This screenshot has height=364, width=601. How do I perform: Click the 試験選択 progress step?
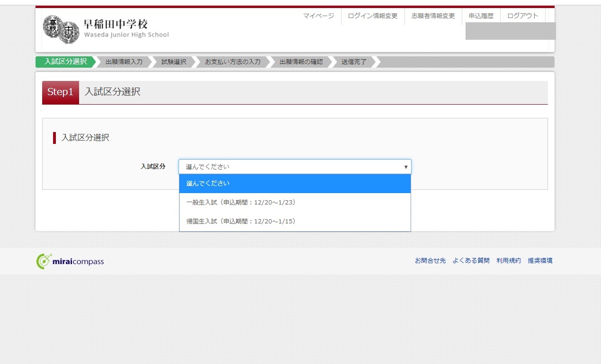(174, 62)
